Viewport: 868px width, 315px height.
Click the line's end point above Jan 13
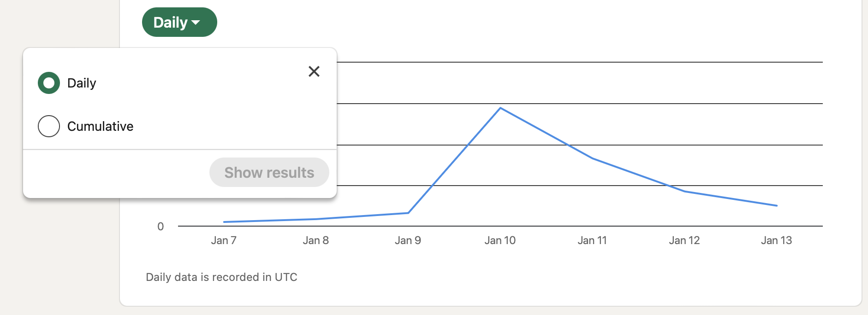[x=777, y=205]
